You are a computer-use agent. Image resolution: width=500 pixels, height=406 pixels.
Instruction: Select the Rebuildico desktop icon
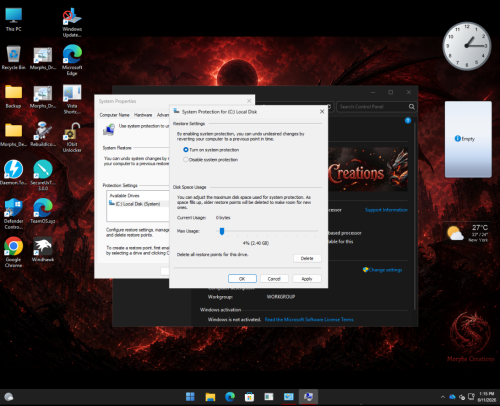(x=43, y=134)
